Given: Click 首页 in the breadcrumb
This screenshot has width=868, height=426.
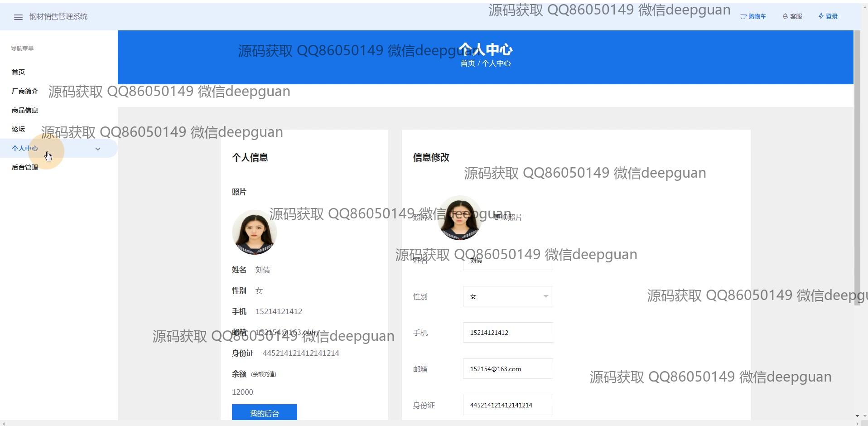Looking at the screenshot, I should (468, 63).
